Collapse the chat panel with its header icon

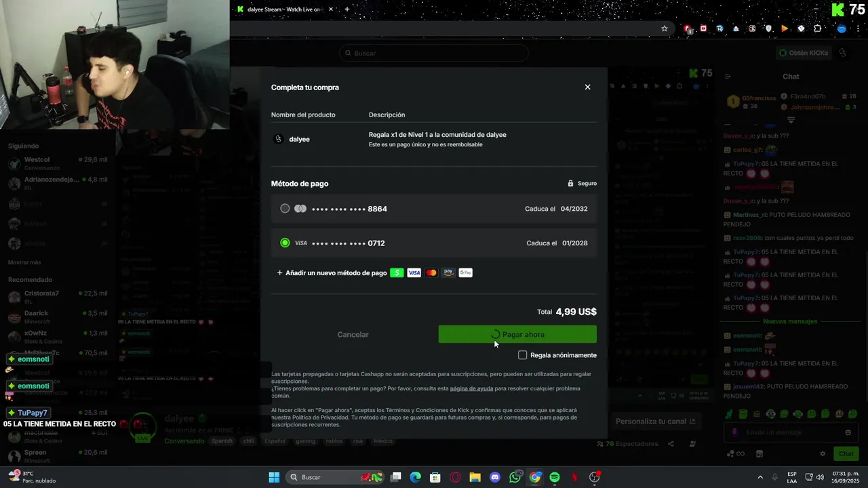coord(727,77)
